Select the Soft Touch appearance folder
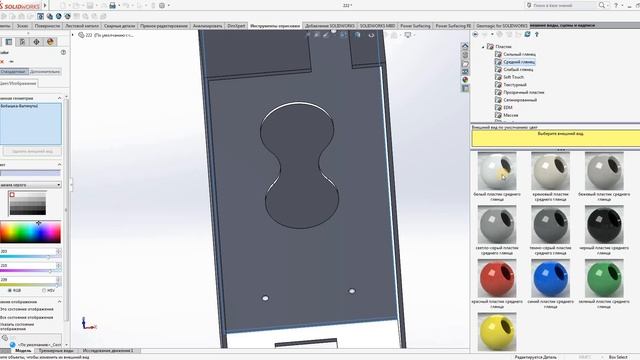The height and width of the screenshot is (360, 640). tap(513, 77)
